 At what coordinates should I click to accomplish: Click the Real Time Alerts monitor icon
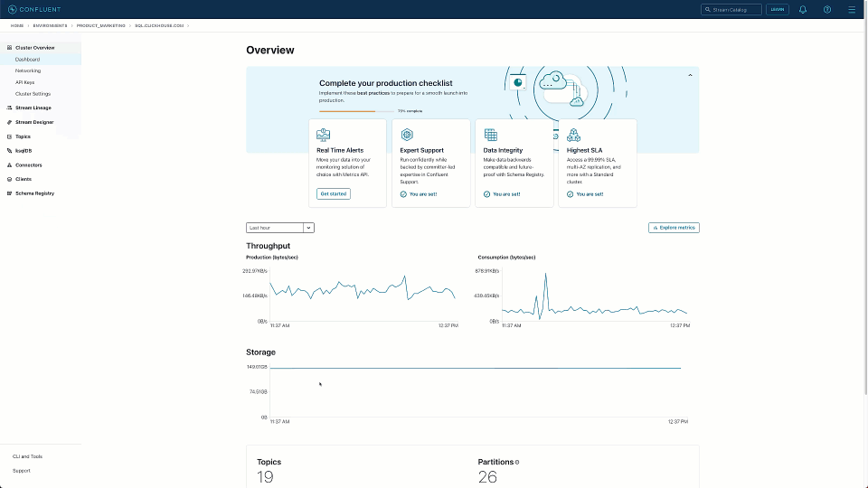click(323, 135)
